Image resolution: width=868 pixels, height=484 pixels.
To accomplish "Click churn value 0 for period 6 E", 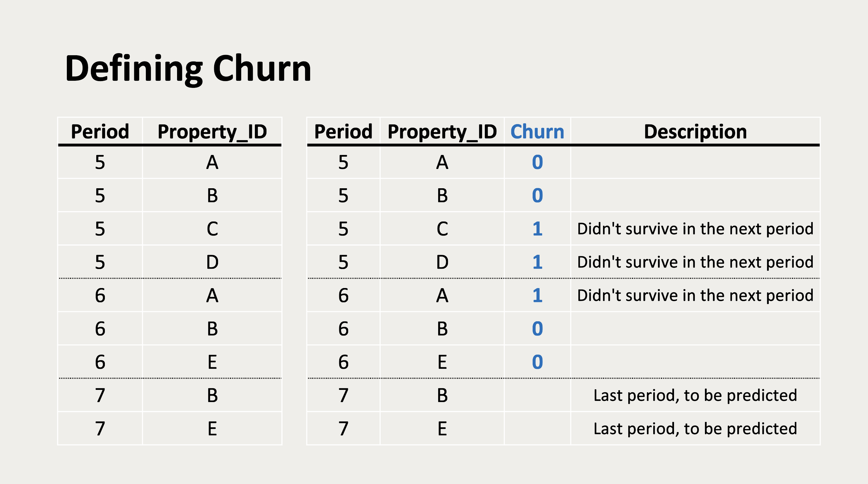I will point(537,362).
